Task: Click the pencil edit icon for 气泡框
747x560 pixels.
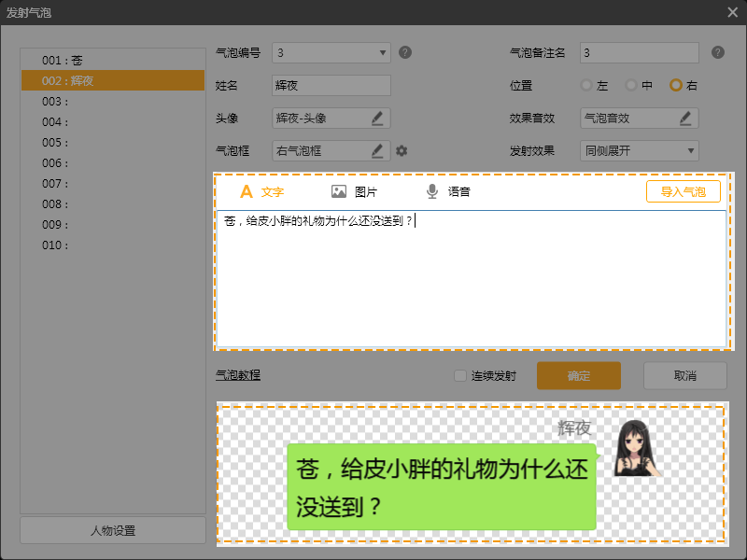Action: 377,150
